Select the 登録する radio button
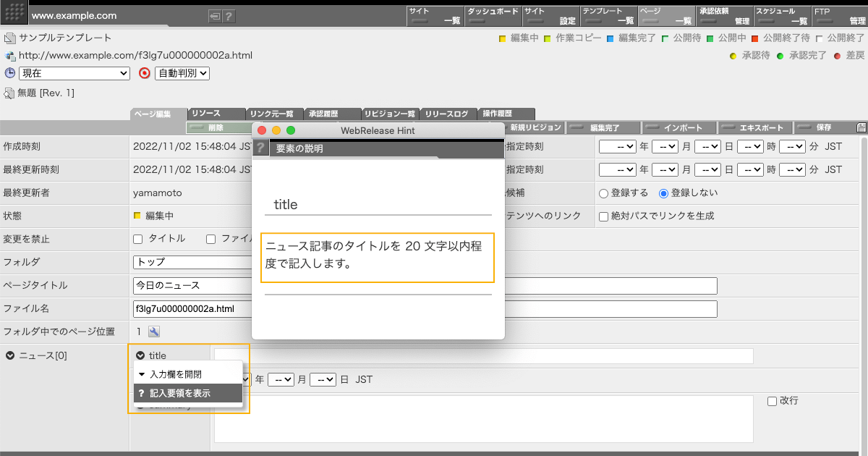868x456 pixels. click(x=602, y=193)
